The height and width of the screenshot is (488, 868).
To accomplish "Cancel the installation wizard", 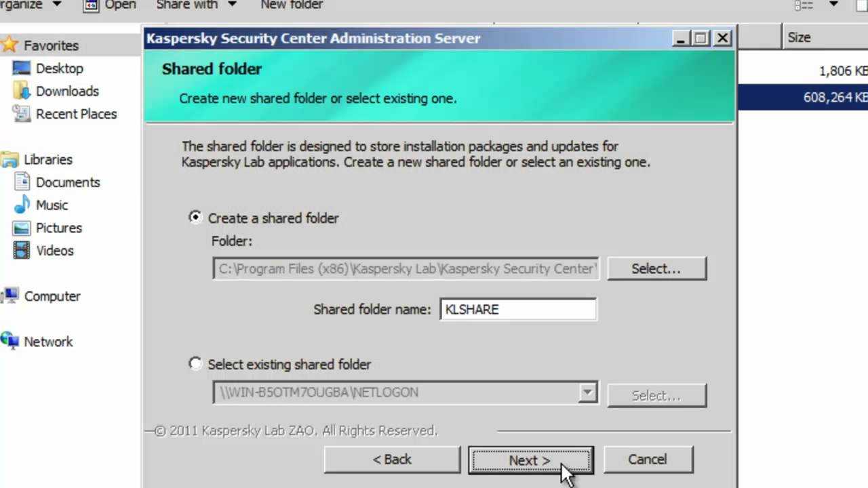I will (x=648, y=460).
